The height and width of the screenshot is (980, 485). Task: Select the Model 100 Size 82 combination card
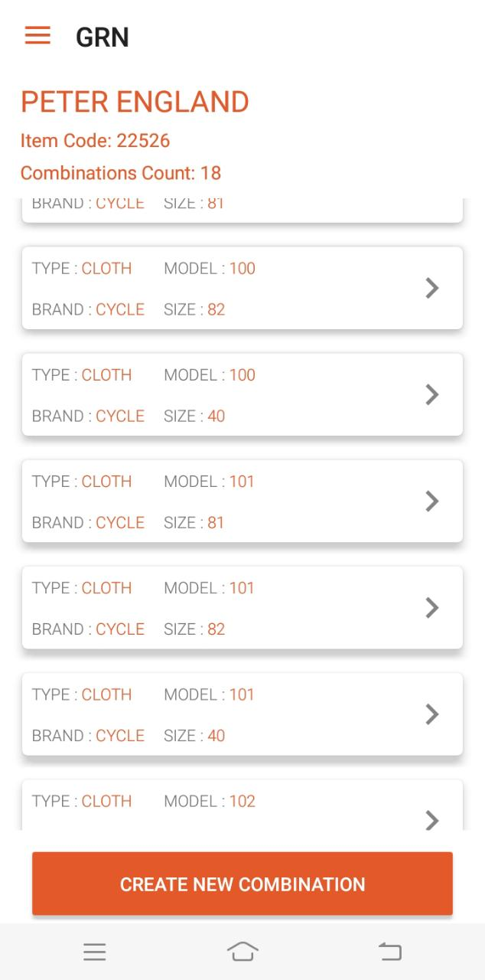[x=229, y=289]
